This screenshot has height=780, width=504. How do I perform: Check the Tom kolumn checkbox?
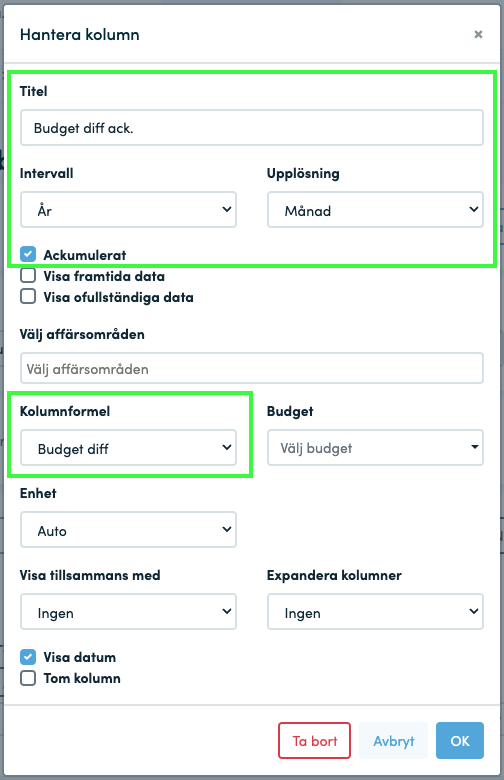pyautogui.click(x=28, y=678)
